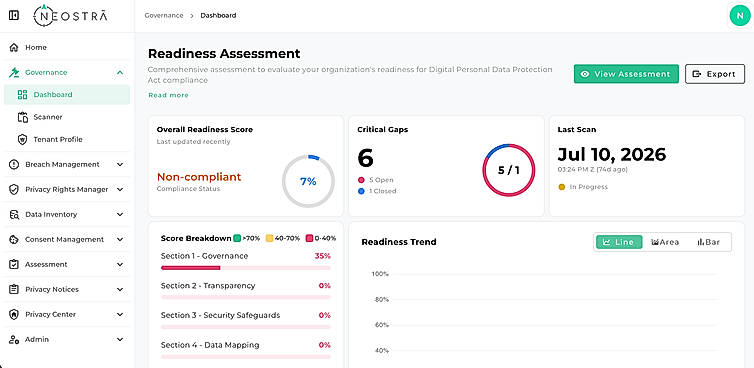This screenshot has height=368, width=754.
Task: Click the Privacy Notices clipboard icon
Action: tap(14, 290)
